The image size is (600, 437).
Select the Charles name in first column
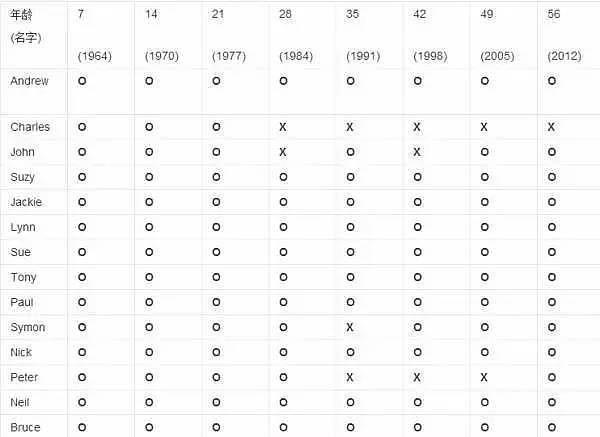(x=30, y=127)
